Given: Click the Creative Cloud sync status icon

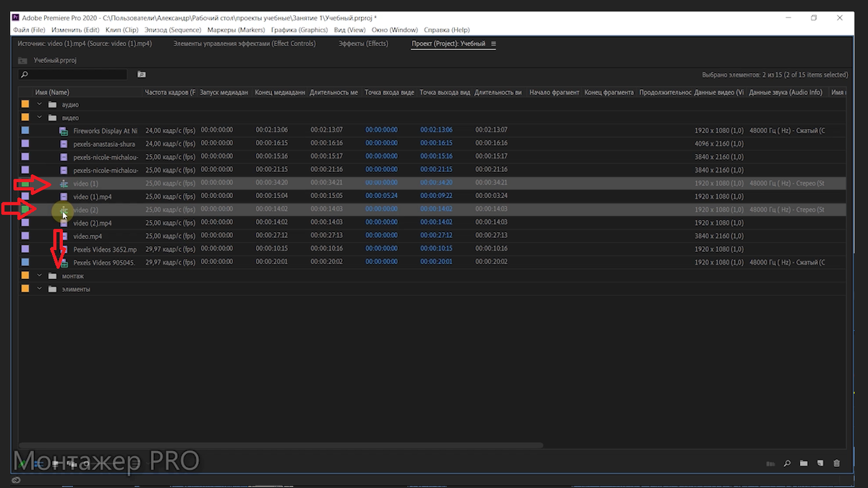Looking at the screenshot, I should [x=16, y=480].
